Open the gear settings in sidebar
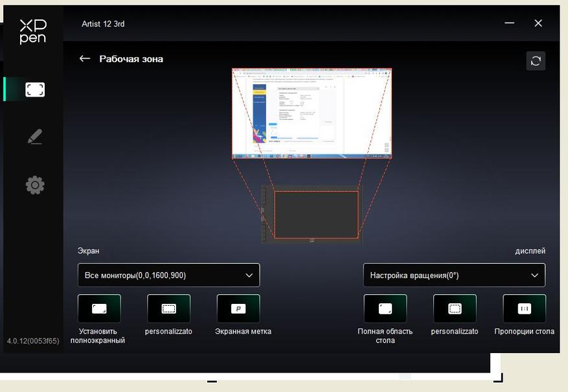Viewport: 568px width, 392px height. pyautogui.click(x=35, y=185)
